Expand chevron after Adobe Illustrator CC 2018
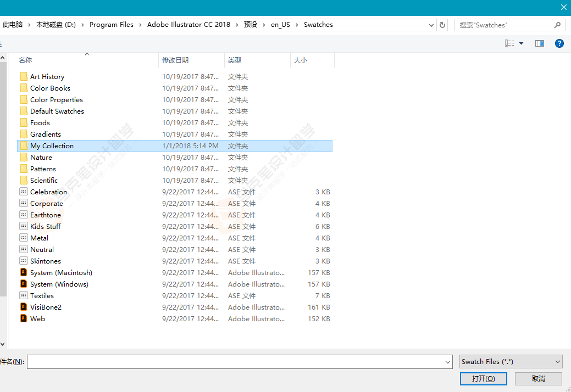 tap(237, 25)
